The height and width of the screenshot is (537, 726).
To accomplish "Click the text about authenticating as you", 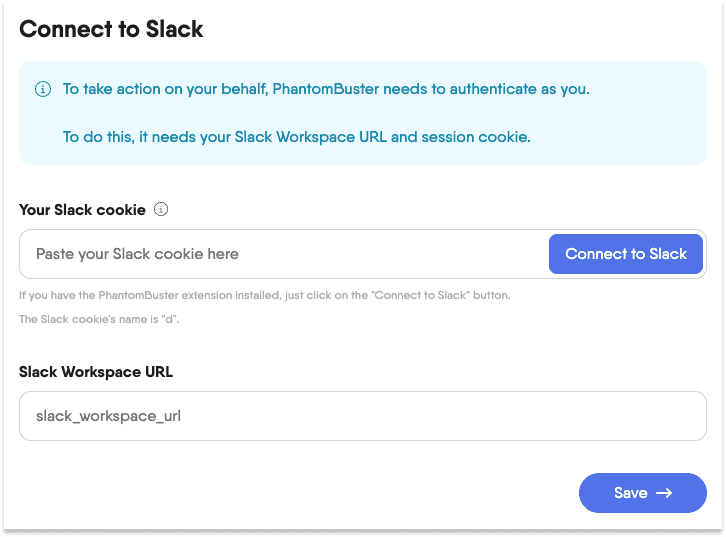I will (326, 89).
